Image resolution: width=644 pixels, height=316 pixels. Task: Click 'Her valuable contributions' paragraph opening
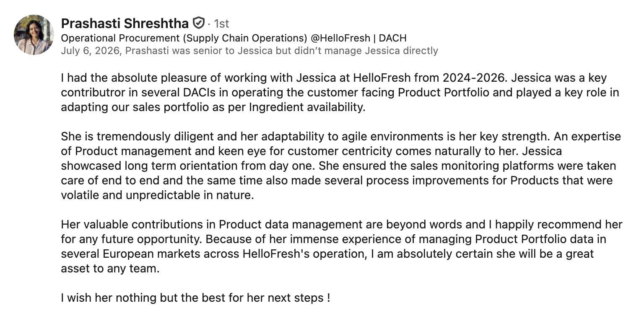(x=138, y=225)
